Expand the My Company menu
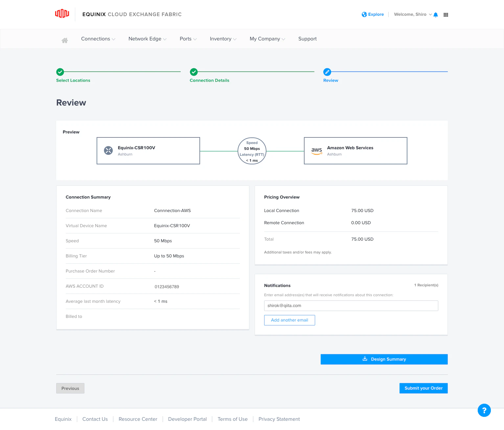This screenshot has height=430, width=504. tap(267, 39)
